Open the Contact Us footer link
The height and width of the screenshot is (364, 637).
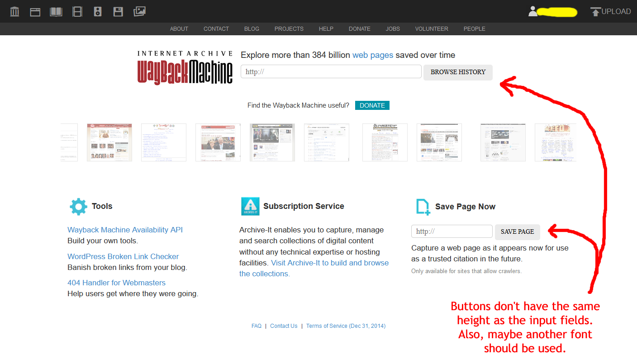pos(284,326)
